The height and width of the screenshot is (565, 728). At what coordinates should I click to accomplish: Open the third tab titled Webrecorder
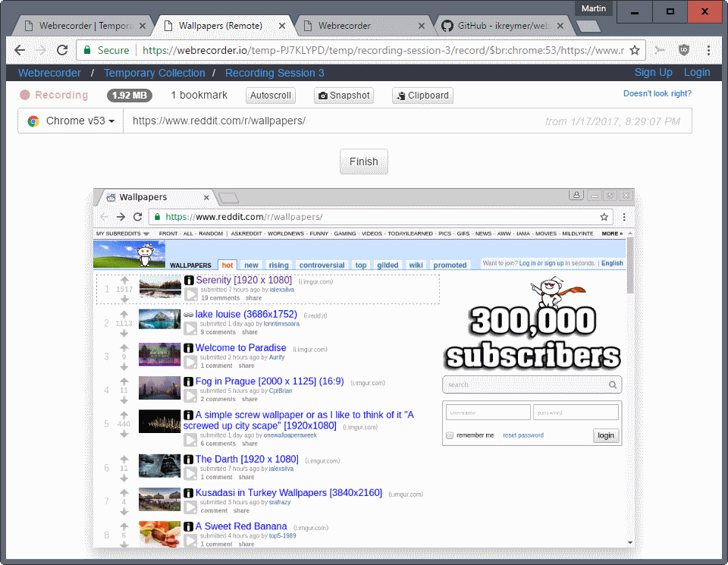pos(344,26)
